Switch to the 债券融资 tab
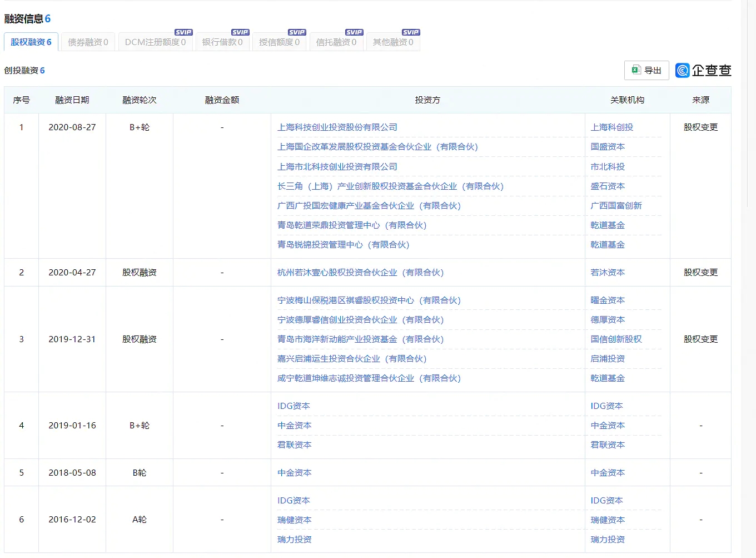 88,42
